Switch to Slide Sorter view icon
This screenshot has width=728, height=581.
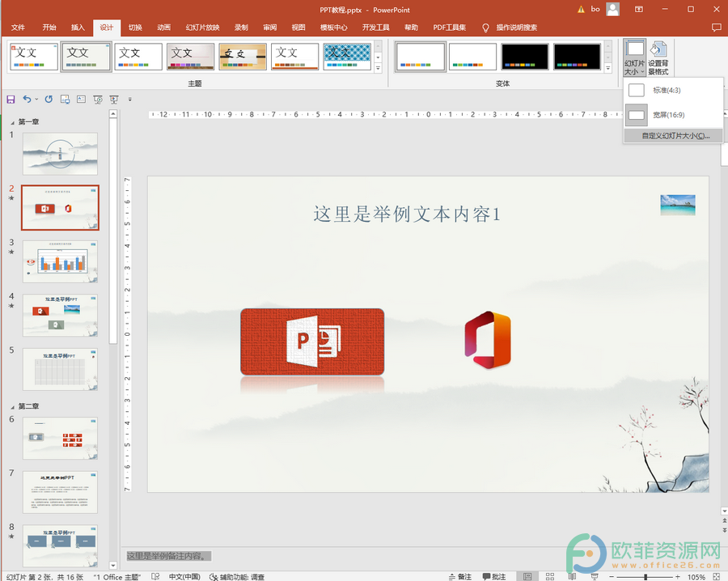click(550, 576)
